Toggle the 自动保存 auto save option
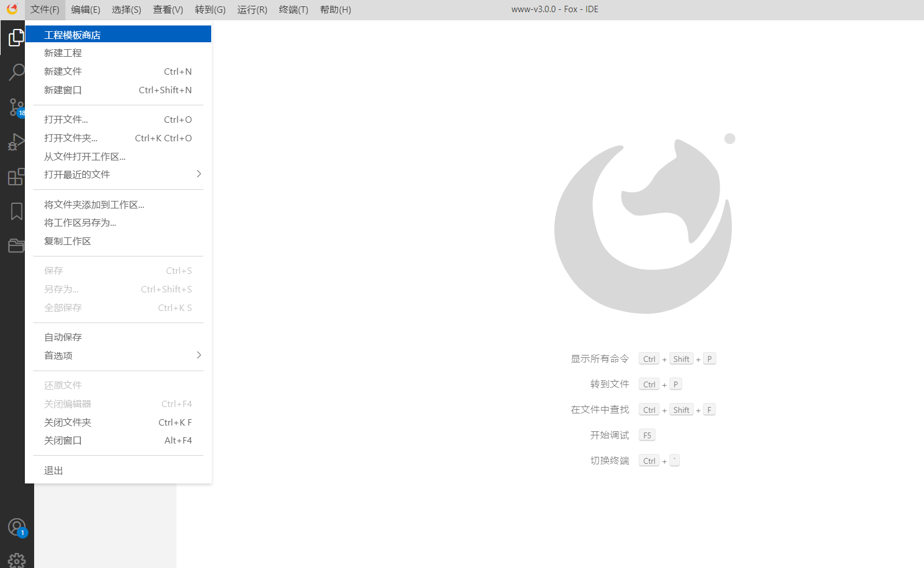 pos(63,337)
